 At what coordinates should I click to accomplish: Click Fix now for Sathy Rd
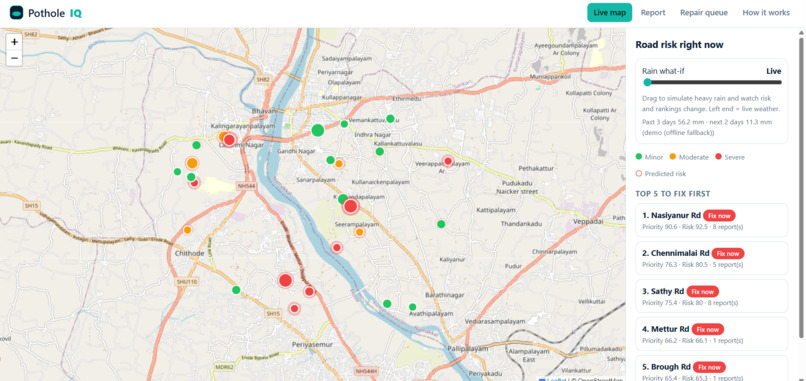click(703, 292)
